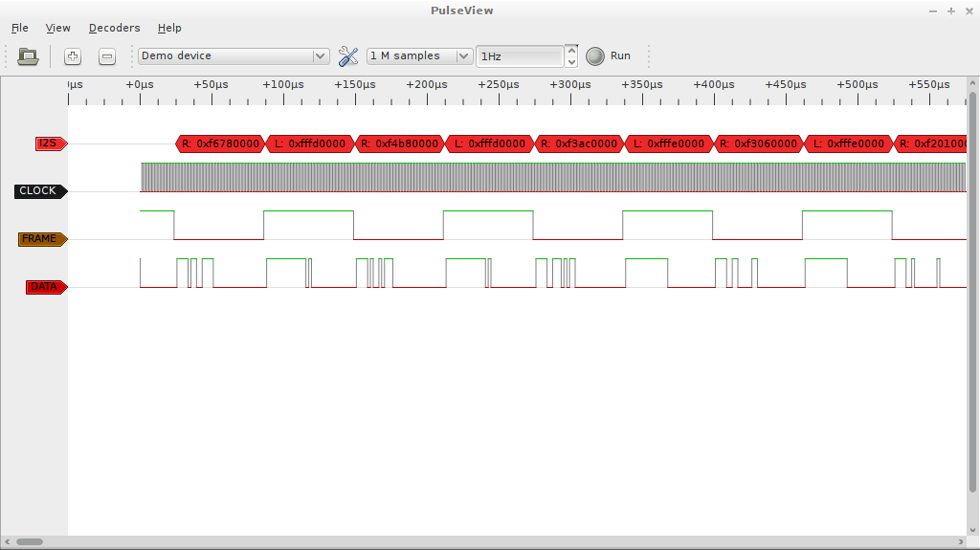Increase sample rate with up arrow

[x=571, y=50]
